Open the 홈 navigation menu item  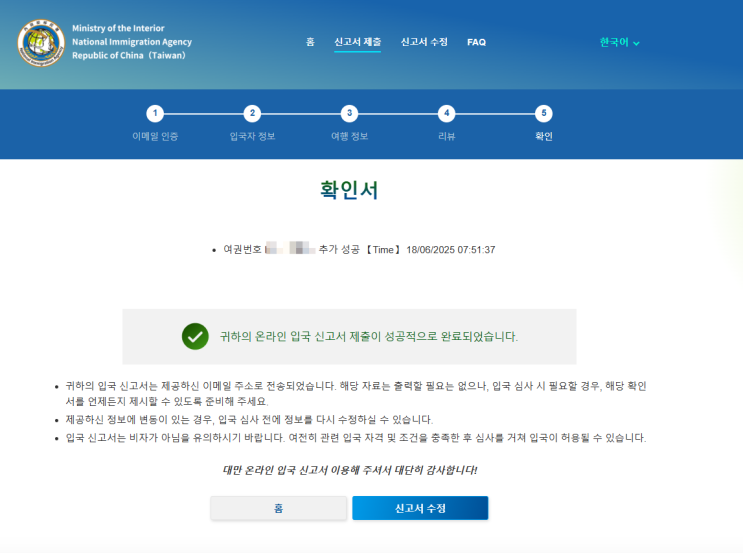pyautogui.click(x=310, y=42)
